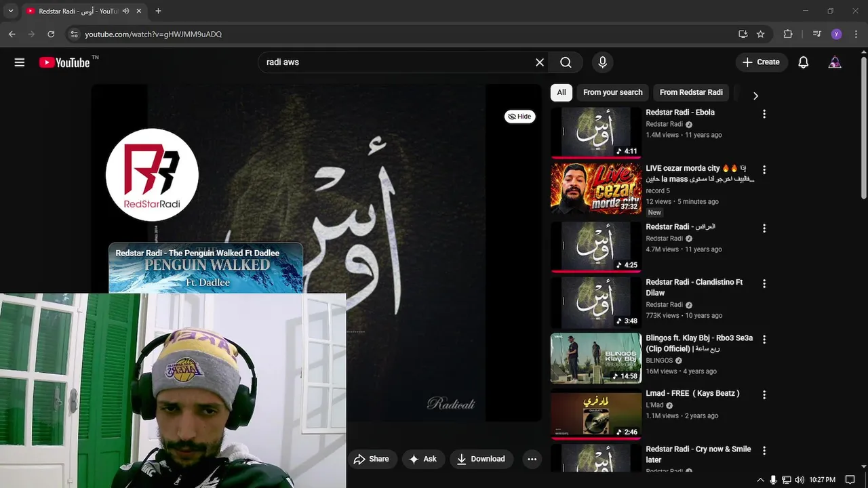Open more actions below the video

[532, 459]
